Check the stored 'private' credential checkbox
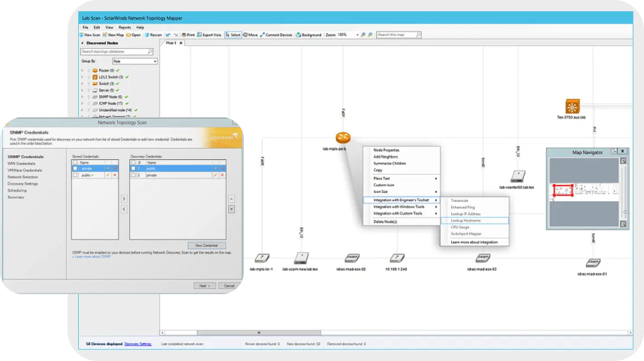This screenshot has height=361, width=644. pos(75,168)
